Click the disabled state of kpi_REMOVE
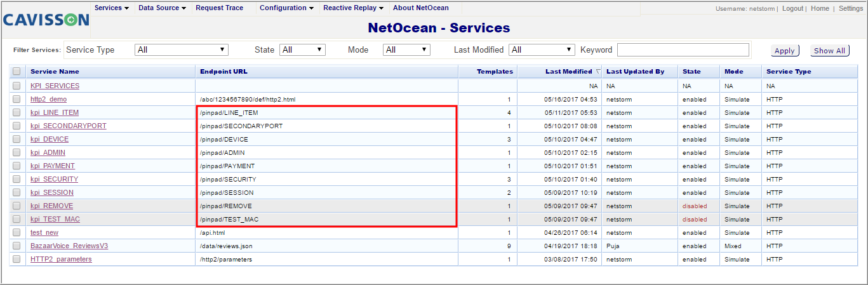Image resolution: width=868 pixels, height=285 pixels. point(695,206)
